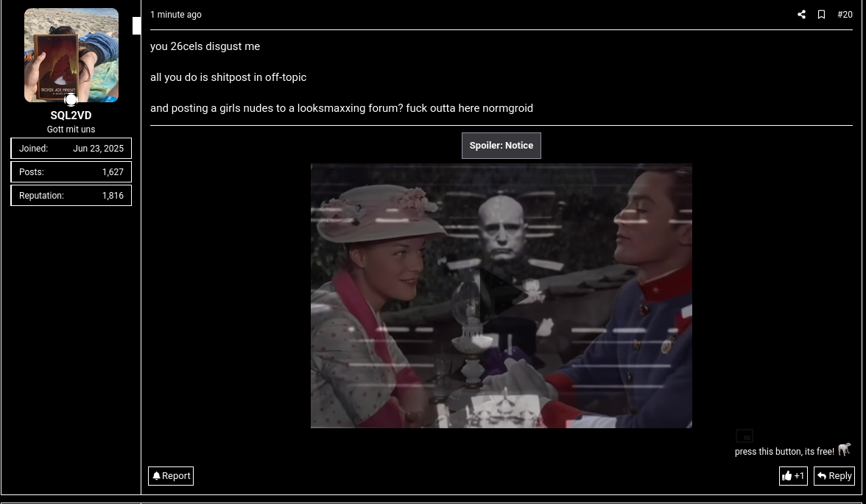The image size is (866, 504).
Task: Click the 'Joined: Jun 23, 2025' box
Action: point(71,149)
